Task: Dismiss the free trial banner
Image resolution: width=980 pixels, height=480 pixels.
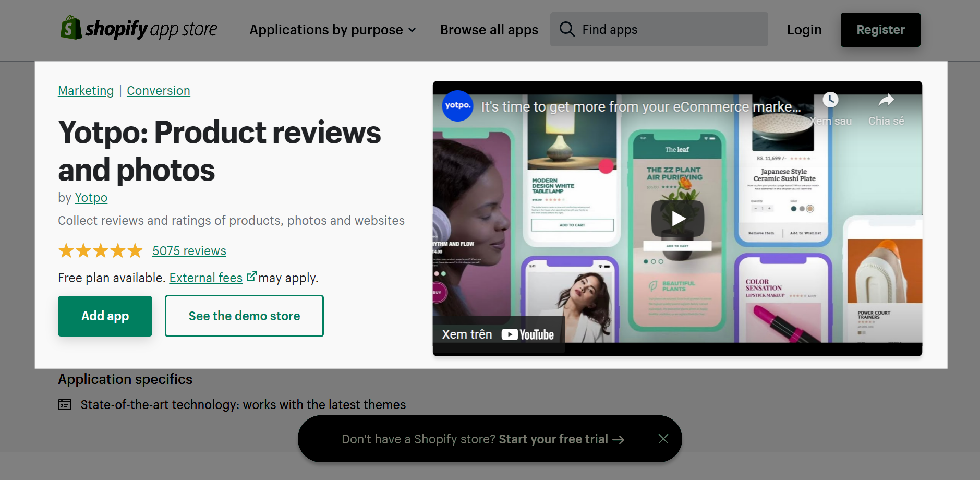Action: point(663,439)
